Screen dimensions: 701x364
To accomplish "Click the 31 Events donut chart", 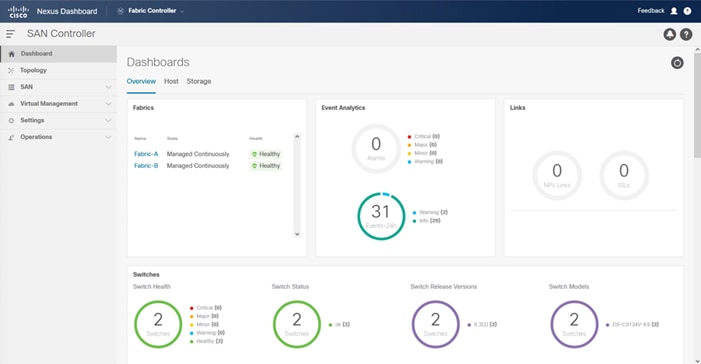I will point(381,216).
